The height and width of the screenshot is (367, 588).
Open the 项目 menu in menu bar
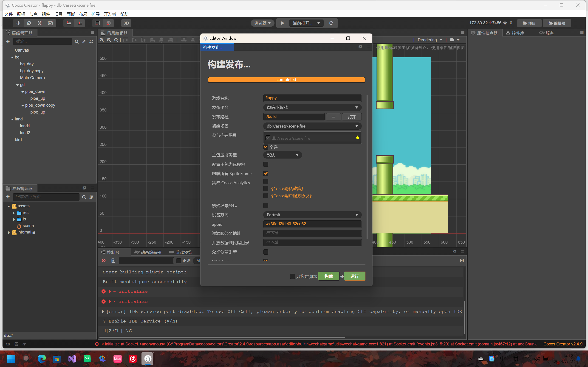point(58,14)
